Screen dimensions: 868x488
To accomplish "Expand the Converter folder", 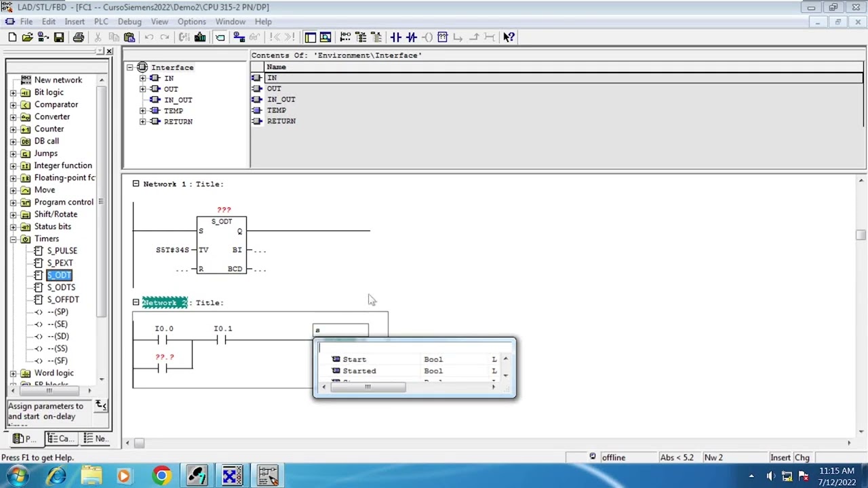I will click(13, 117).
